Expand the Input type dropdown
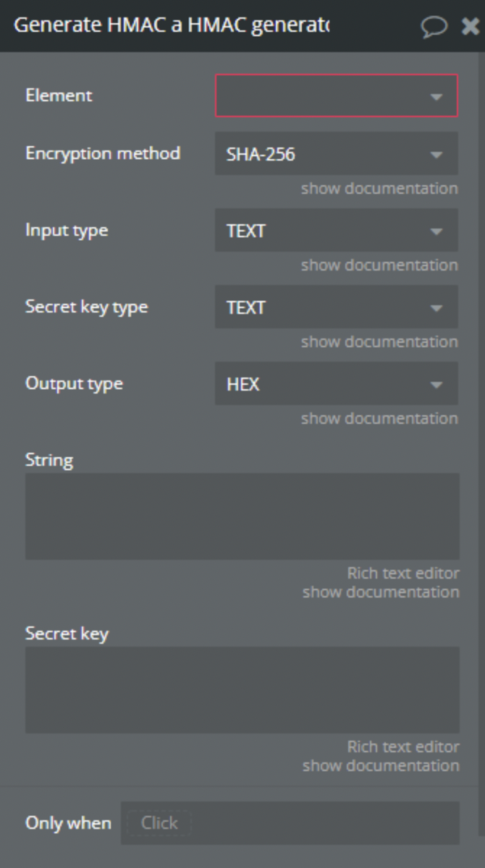This screenshot has height=868, width=485. [x=336, y=231]
